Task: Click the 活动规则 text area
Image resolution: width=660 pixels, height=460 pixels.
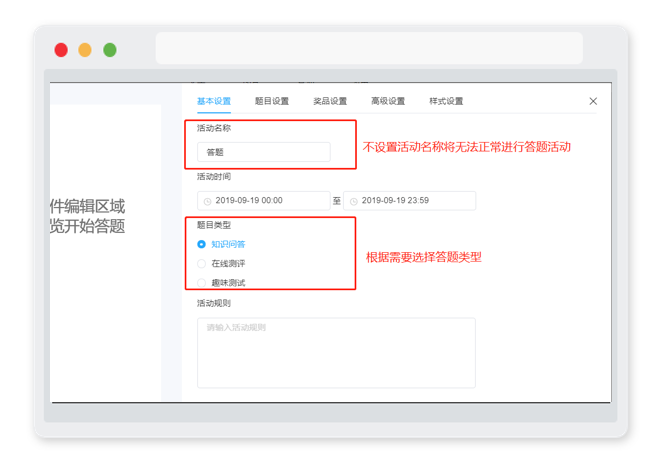Action: [x=336, y=353]
